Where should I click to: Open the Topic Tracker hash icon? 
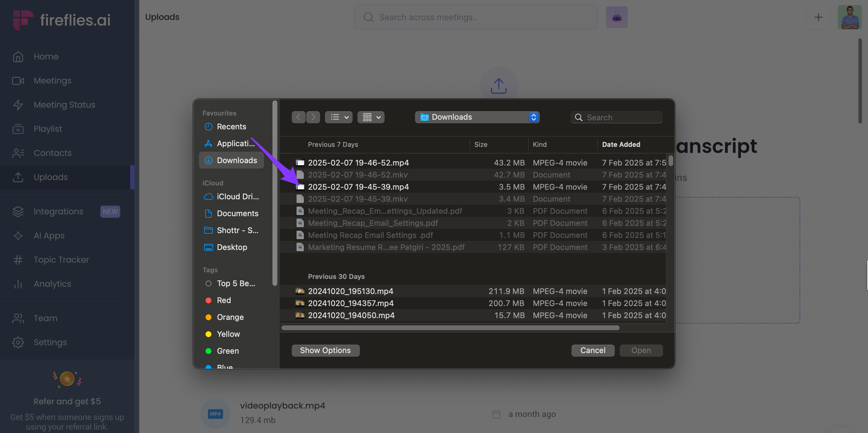18,260
